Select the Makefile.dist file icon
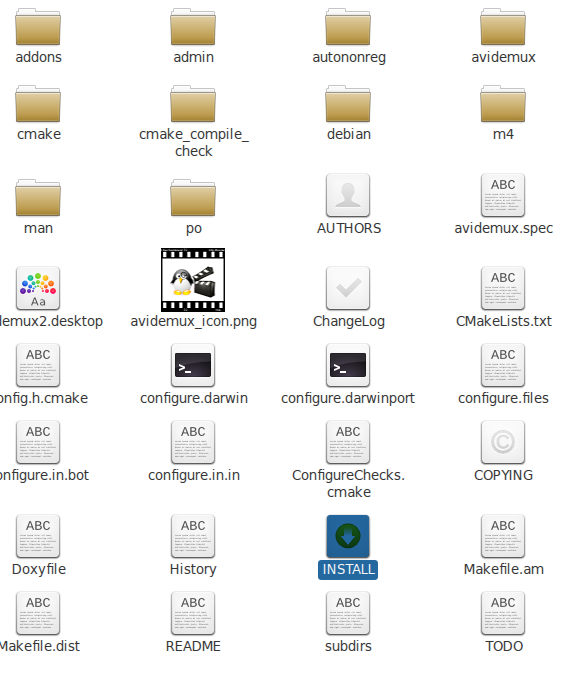563x693 pixels. tap(38, 613)
